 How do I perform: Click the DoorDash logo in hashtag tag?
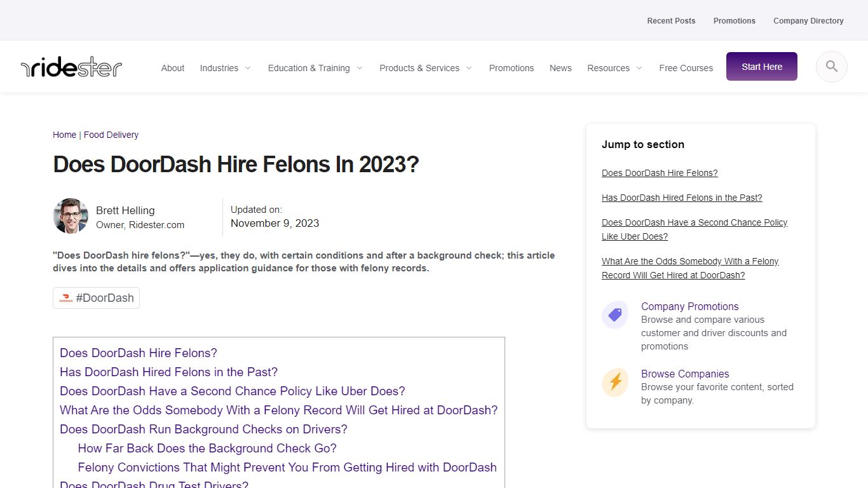pyautogui.click(x=66, y=298)
